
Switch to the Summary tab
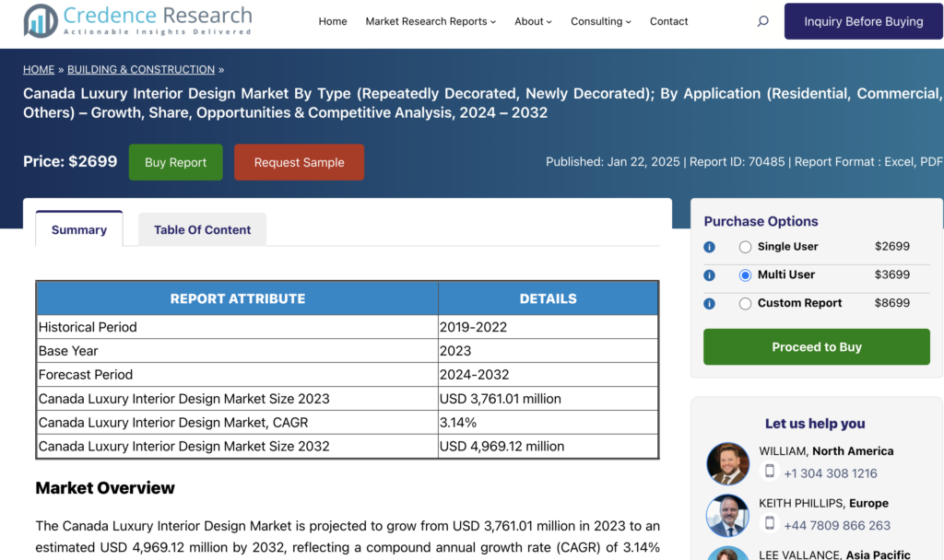79,229
